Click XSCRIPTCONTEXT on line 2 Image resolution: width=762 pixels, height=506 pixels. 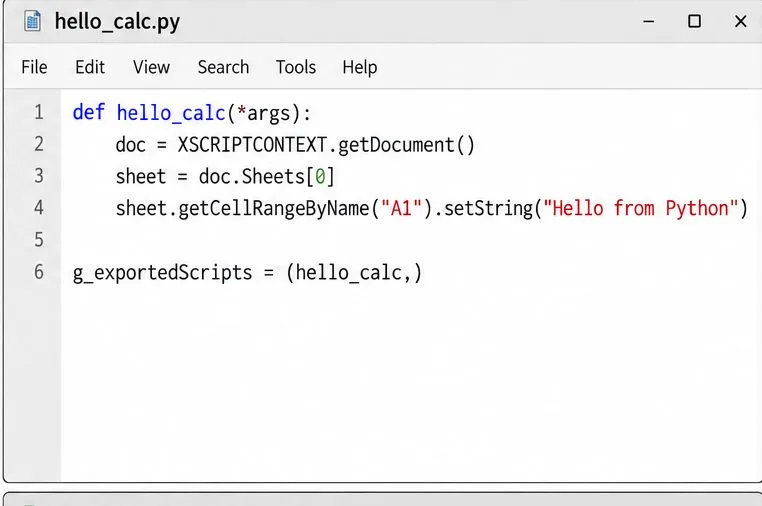click(252, 145)
